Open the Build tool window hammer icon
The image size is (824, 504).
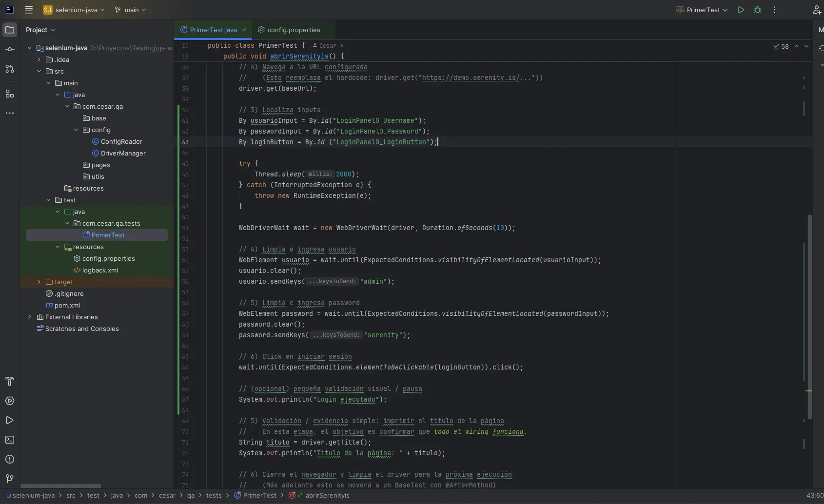10,382
